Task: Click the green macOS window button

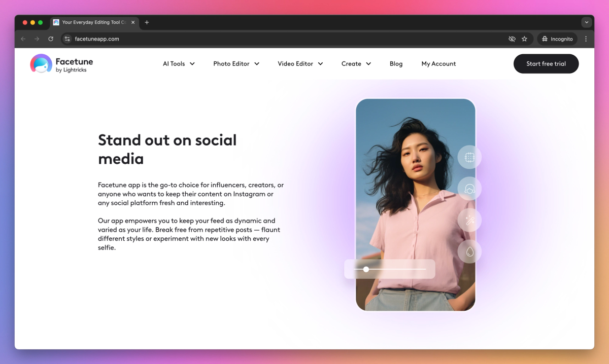Action: point(41,22)
